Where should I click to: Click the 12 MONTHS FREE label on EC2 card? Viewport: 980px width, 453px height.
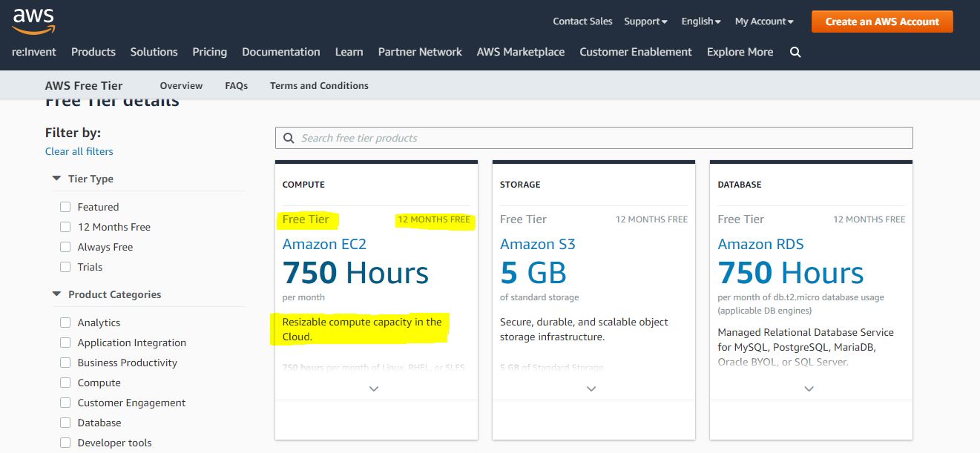point(434,219)
